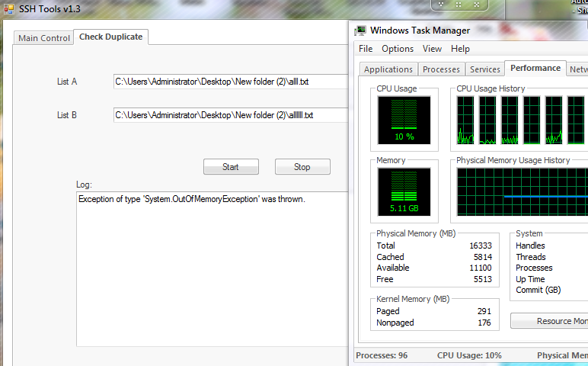The height and width of the screenshot is (366, 588).
Task: Open Task Manager View menu
Action: [x=432, y=49]
